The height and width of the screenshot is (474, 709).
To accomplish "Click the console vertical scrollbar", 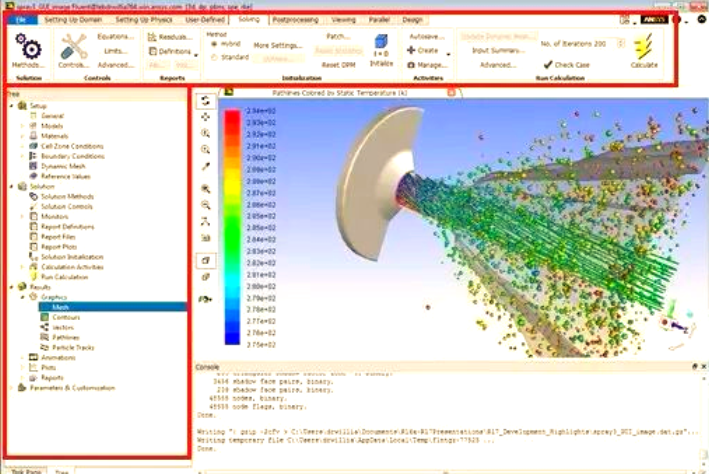I will coord(704,416).
